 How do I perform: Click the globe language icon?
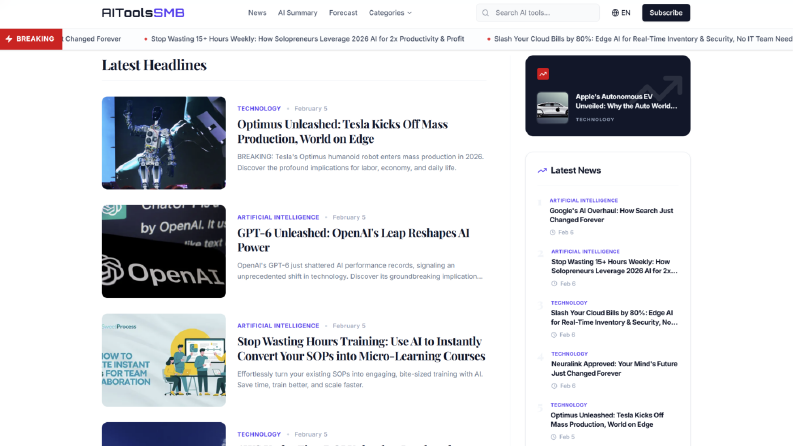(x=615, y=13)
